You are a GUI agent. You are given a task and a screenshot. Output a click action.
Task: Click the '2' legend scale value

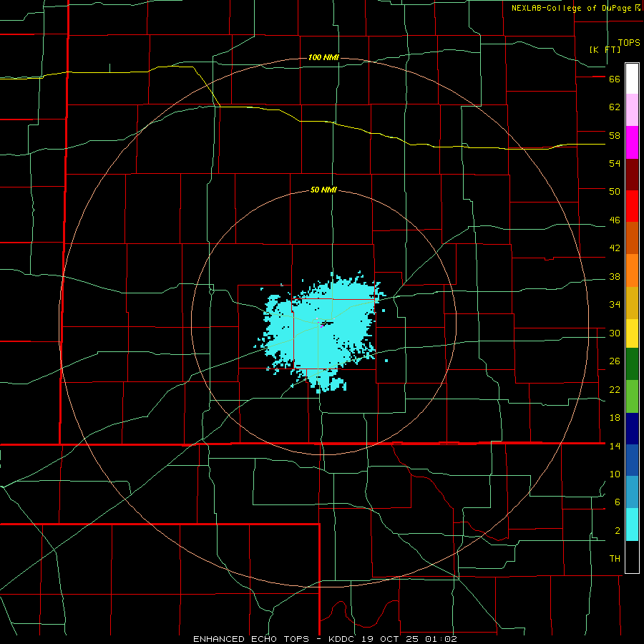pyautogui.click(x=618, y=531)
